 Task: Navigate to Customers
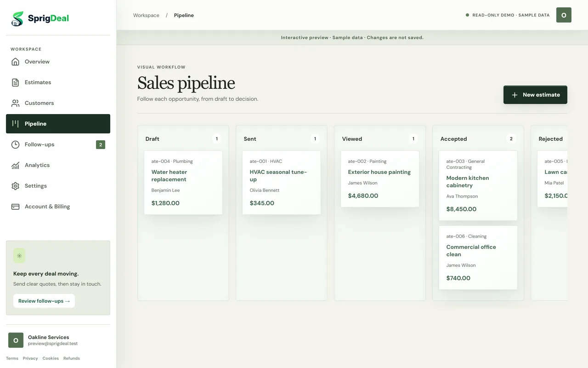click(x=58, y=103)
